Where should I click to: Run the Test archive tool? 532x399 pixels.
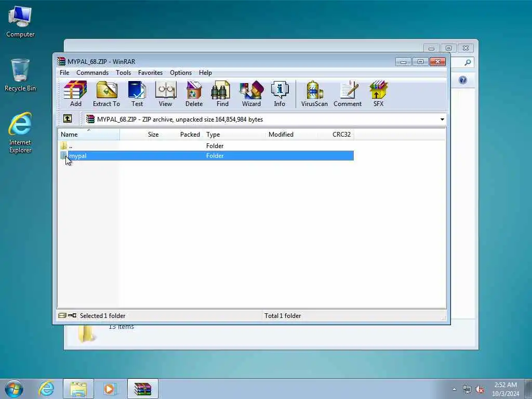click(137, 94)
